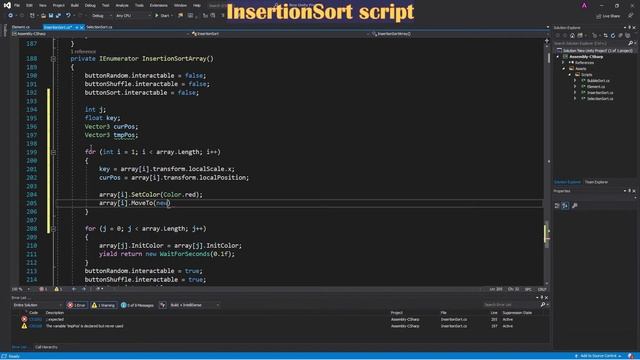Expand the References tree node
640x360 pixels.
click(x=564, y=62)
